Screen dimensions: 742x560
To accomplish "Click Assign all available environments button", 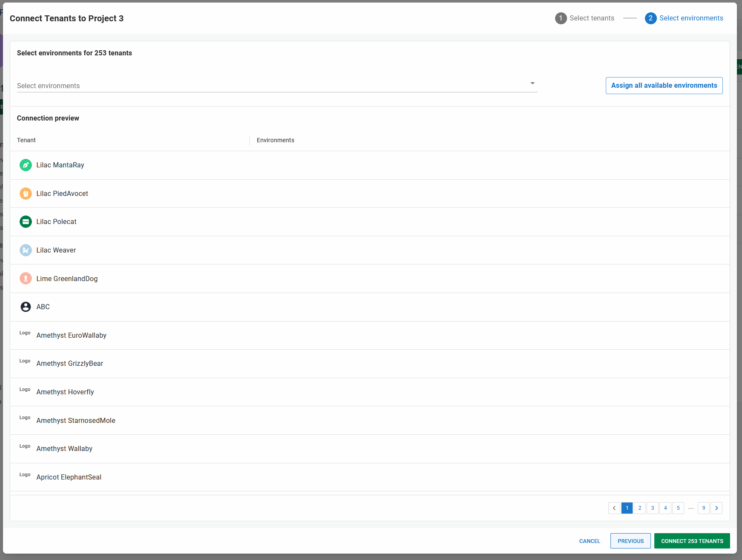I will click(x=664, y=85).
